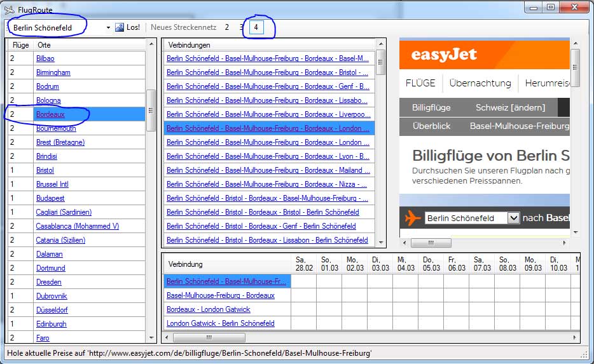Open the Übernachtung tab on easyJet page

tap(480, 83)
